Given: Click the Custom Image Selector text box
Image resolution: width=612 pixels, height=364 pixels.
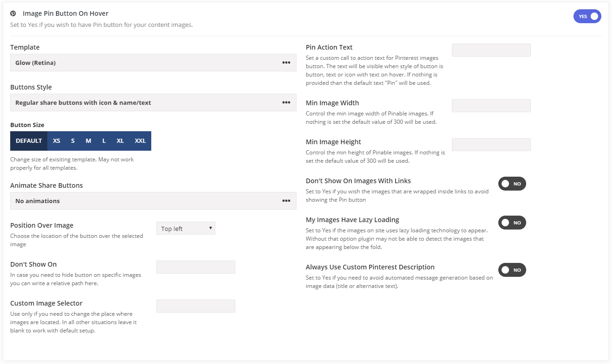Looking at the screenshot, I should point(195,306).
